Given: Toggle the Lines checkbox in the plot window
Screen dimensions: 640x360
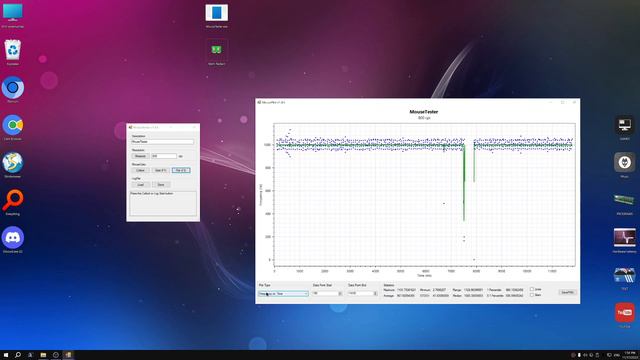Looking at the screenshot, I should point(532,289).
